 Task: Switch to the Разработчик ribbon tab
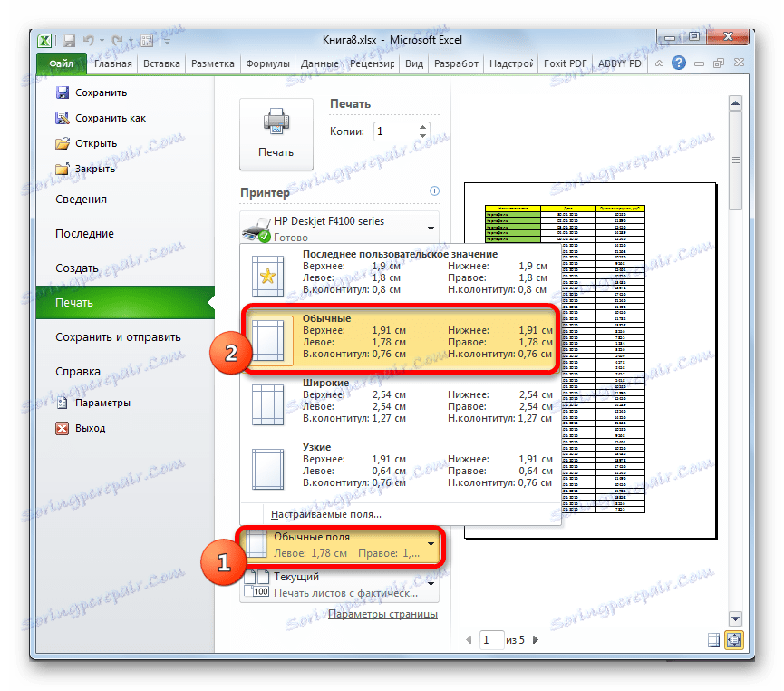pos(456,63)
